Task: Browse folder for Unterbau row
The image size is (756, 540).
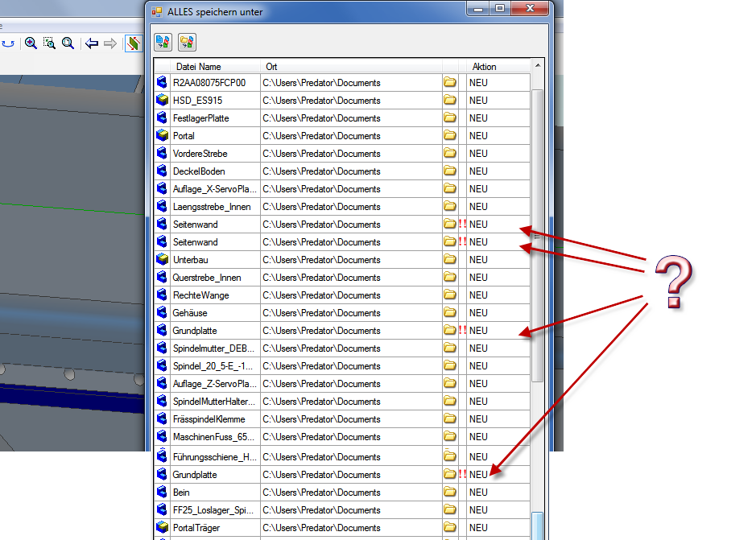Action: (450, 259)
